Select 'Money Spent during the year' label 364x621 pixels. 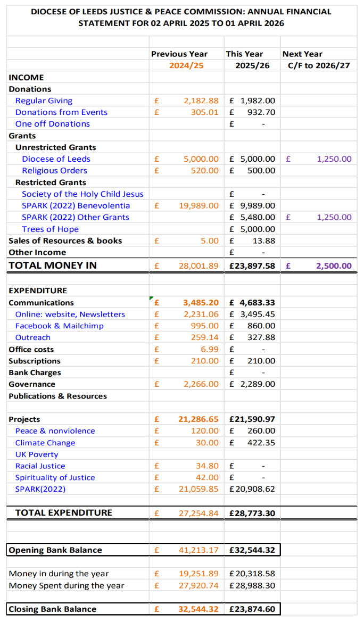(x=67, y=585)
